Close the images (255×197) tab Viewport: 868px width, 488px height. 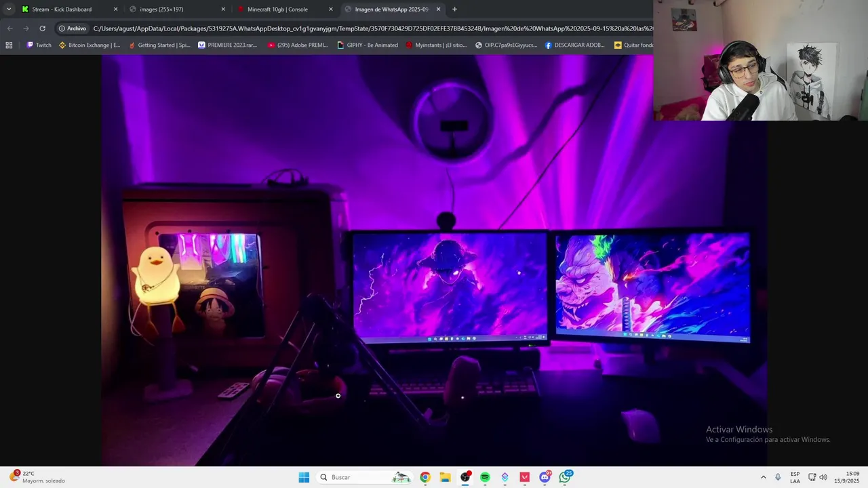click(223, 9)
